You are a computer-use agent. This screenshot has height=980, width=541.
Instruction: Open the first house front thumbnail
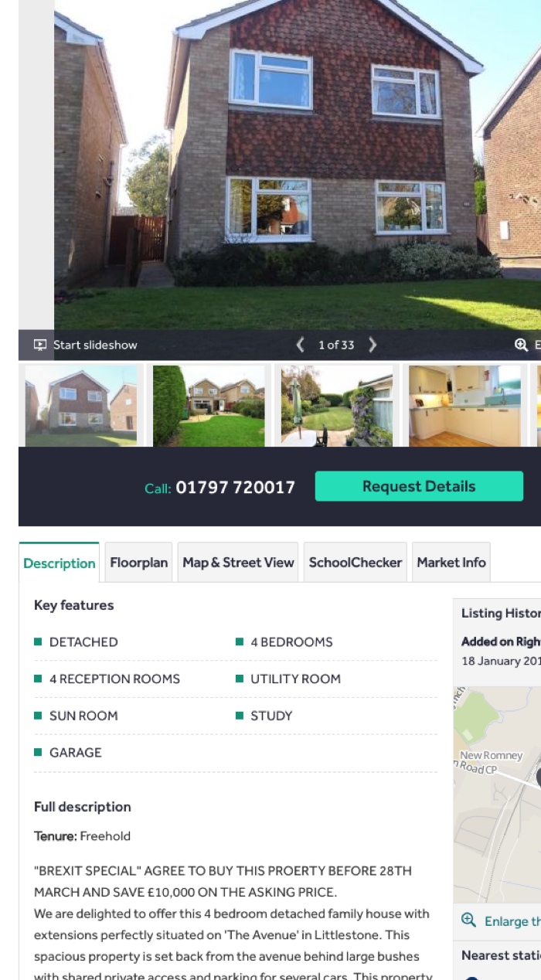pyautogui.click(x=81, y=406)
